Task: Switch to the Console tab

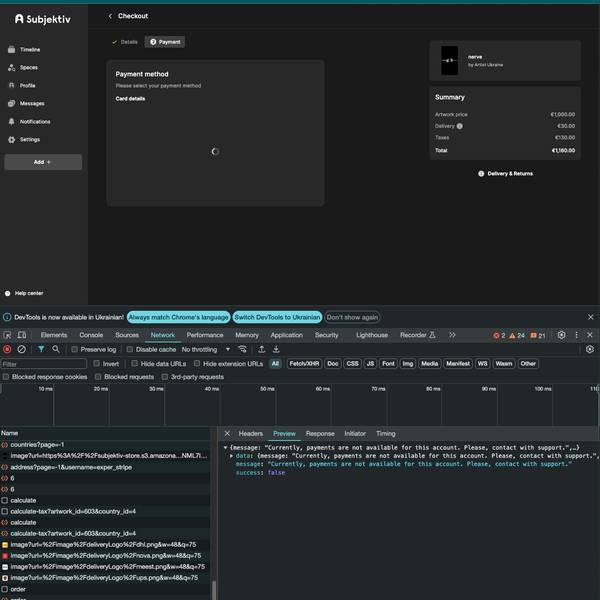Action: click(91, 335)
